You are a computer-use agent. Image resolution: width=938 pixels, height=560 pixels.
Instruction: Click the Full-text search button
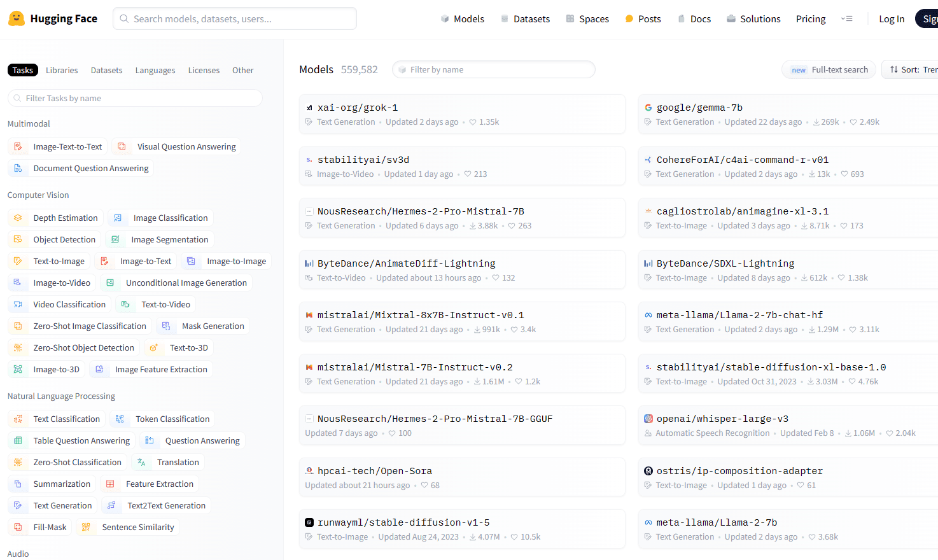pos(829,69)
